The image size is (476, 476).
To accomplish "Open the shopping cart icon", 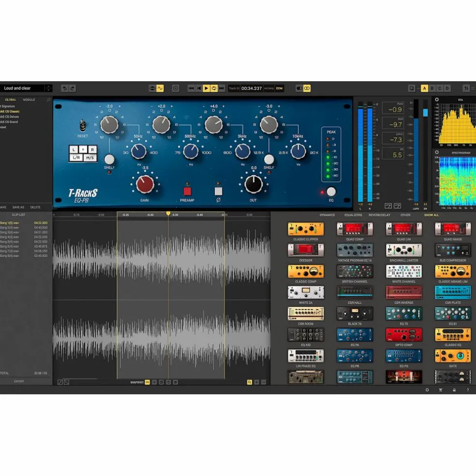I will pos(441,390).
